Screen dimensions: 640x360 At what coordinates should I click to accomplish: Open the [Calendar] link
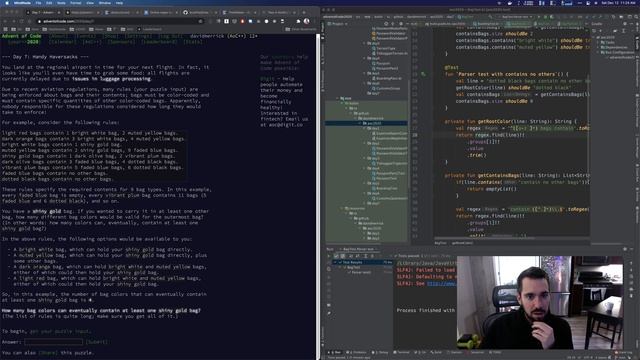(62, 42)
